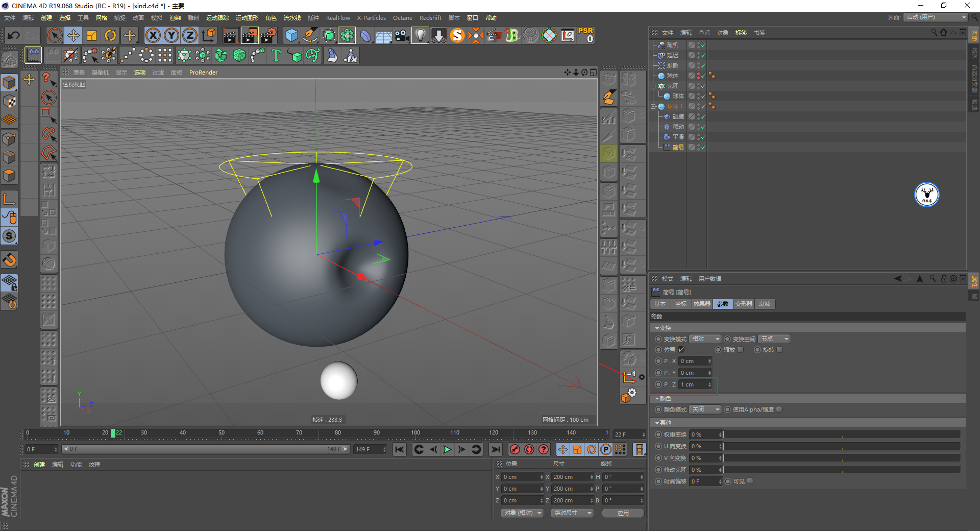Uncheck the 位置 checkbox
980x531 pixels.
click(681, 350)
